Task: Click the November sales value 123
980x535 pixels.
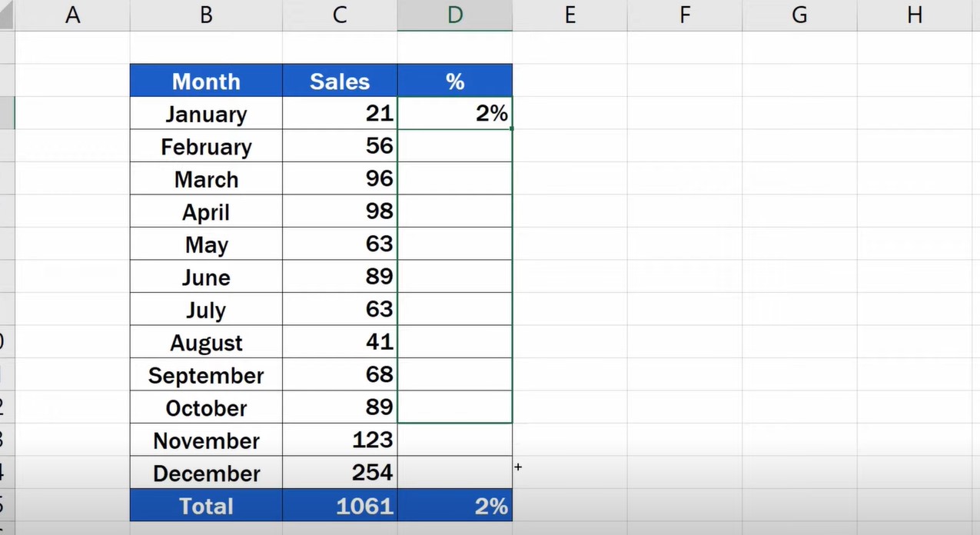Action: (x=340, y=440)
